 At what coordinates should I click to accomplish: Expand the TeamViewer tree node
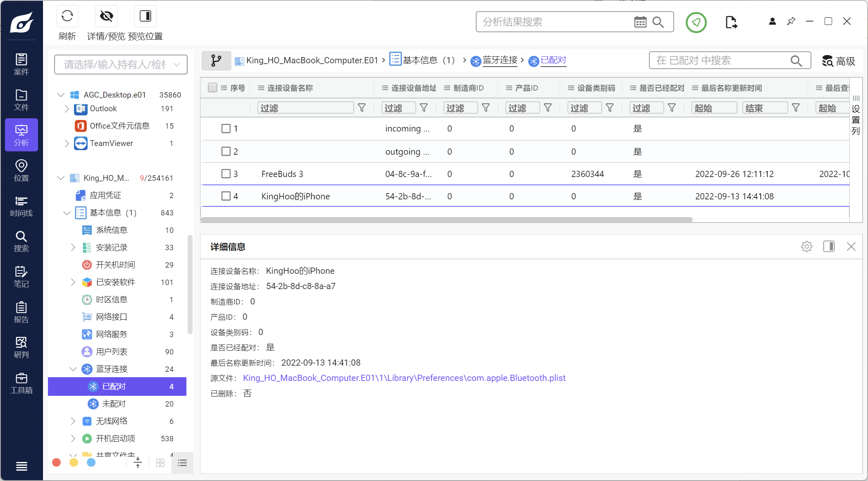[x=67, y=144]
